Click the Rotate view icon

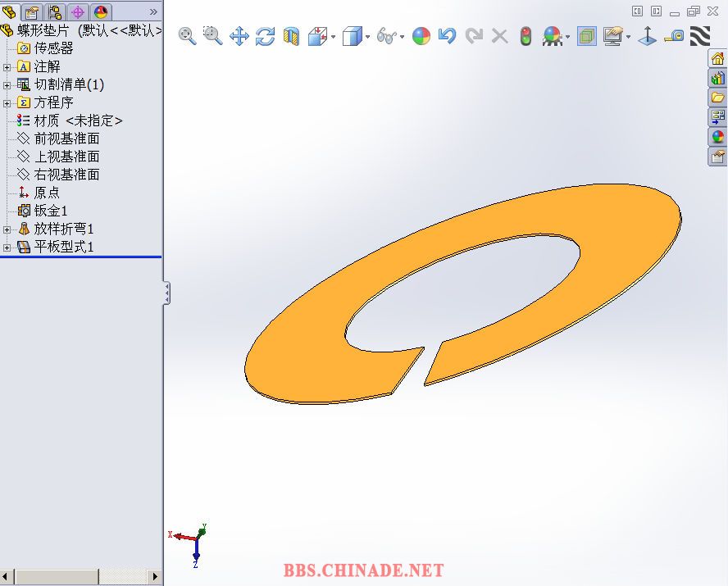265,36
